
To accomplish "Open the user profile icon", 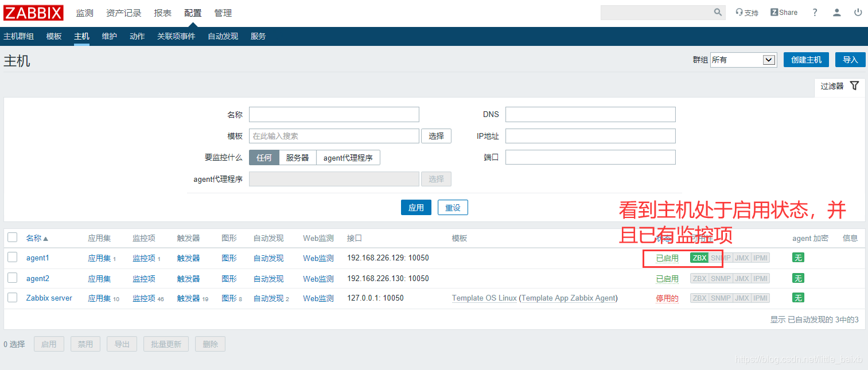I will (837, 13).
